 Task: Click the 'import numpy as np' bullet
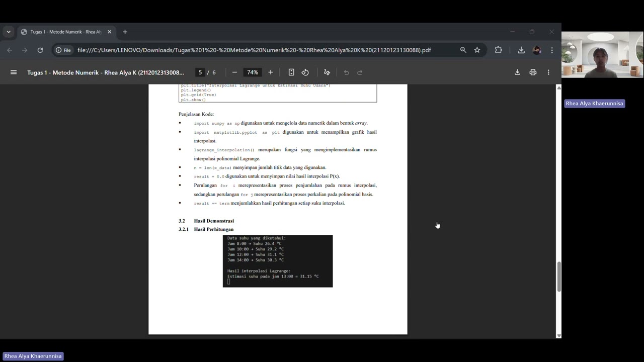(x=281, y=123)
